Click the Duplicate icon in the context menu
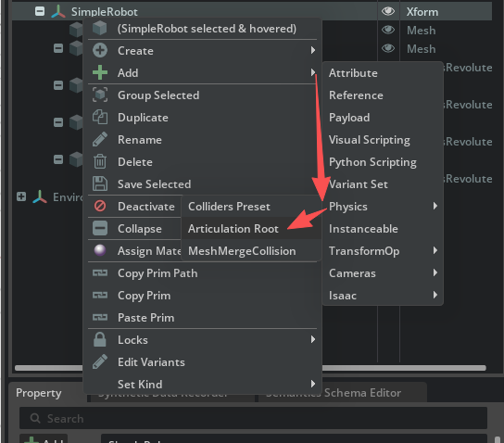Screen dimensions: 504x443 click(x=100, y=117)
